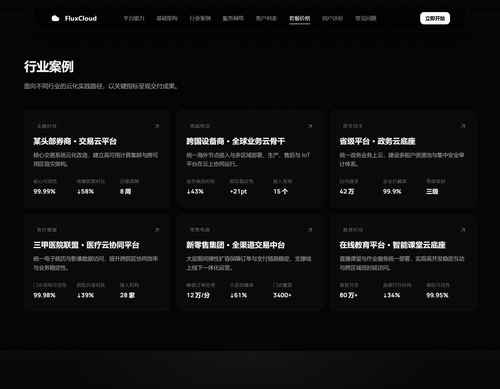Click the ↓61% failure rate value

pos(238,295)
